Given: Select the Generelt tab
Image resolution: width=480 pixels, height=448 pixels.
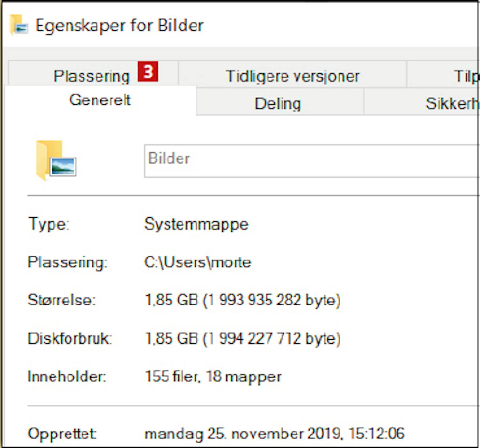Looking at the screenshot, I should click(100, 100).
